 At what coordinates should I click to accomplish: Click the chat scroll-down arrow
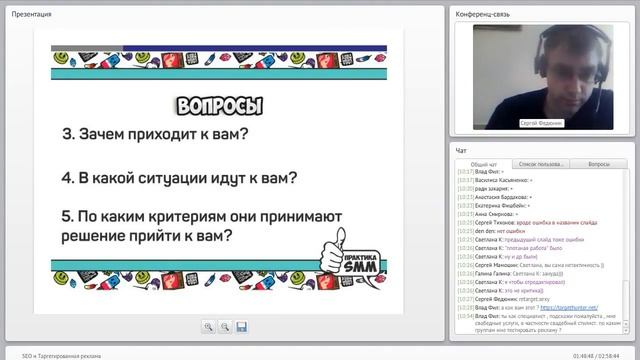(x=627, y=331)
